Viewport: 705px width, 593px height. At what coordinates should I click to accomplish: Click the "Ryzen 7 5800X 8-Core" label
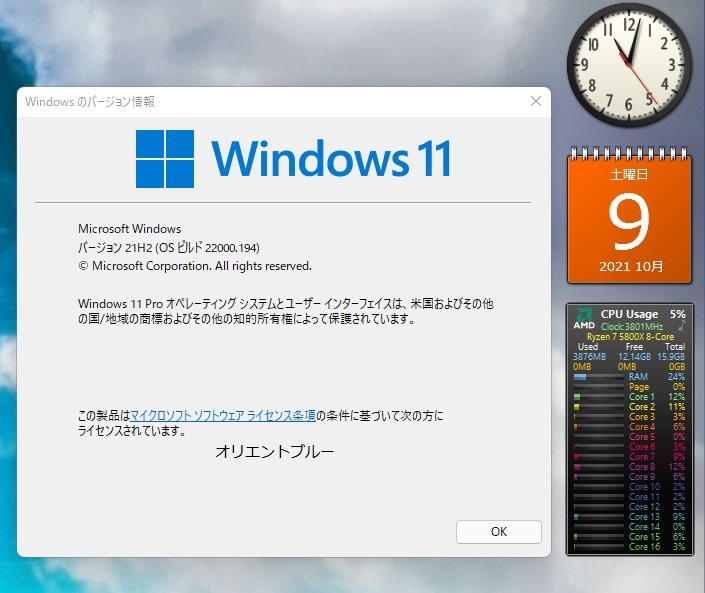coord(630,337)
